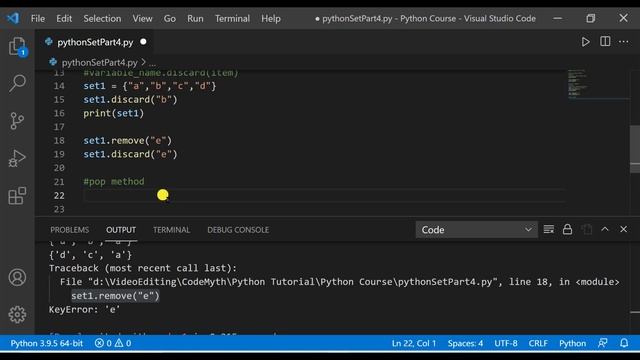Open the Explorer view in activity bar

pyautogui.click(x=17, y=47)
